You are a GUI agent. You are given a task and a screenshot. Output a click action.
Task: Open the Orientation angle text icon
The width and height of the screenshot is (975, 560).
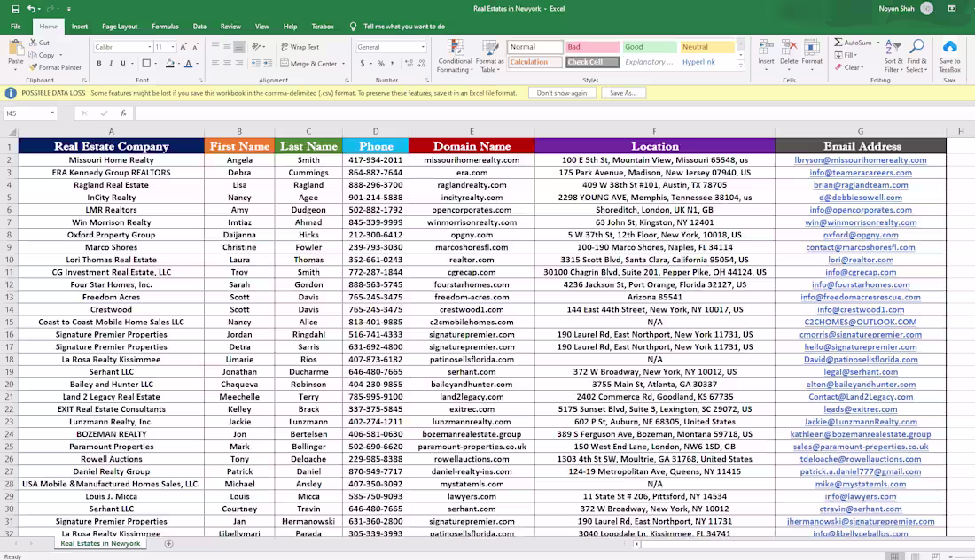(256, 47)
